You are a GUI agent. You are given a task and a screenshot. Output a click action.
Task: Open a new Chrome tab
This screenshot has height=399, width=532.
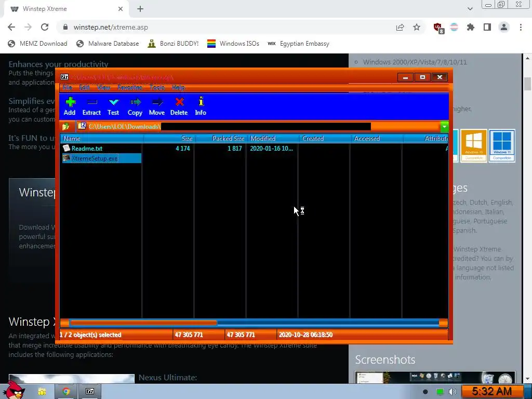click(140, 9)
